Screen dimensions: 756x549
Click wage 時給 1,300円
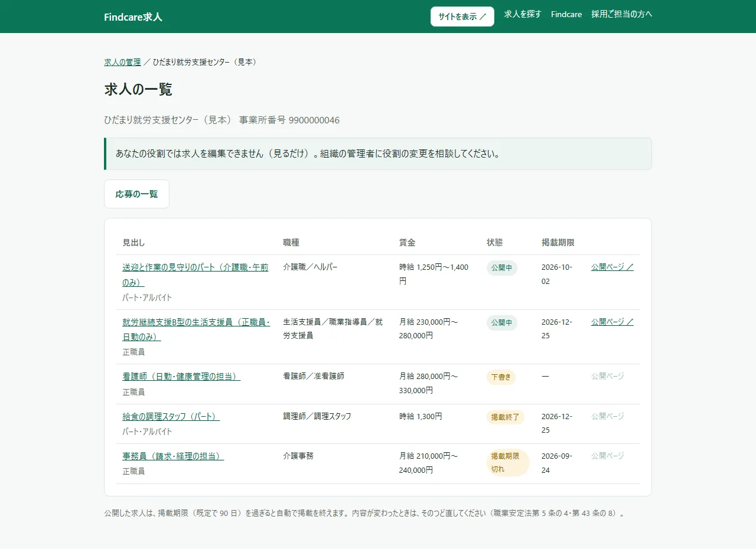click(x=421, y=416)
